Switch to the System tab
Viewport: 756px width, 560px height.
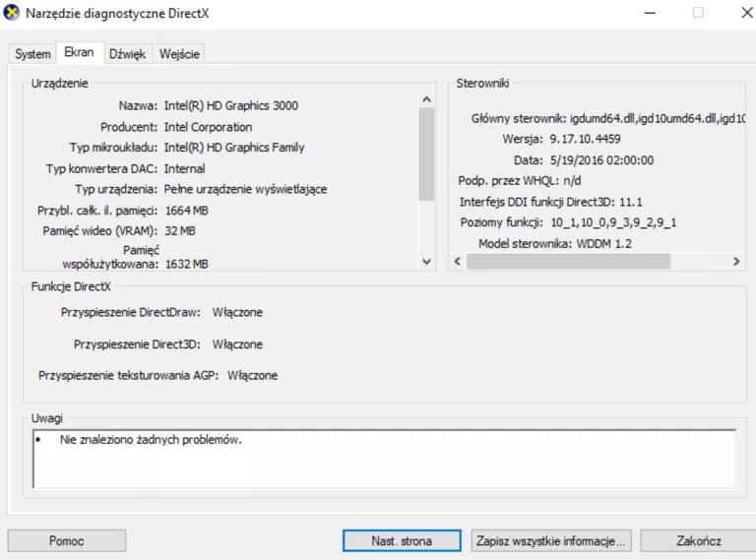tap(32, 54)
